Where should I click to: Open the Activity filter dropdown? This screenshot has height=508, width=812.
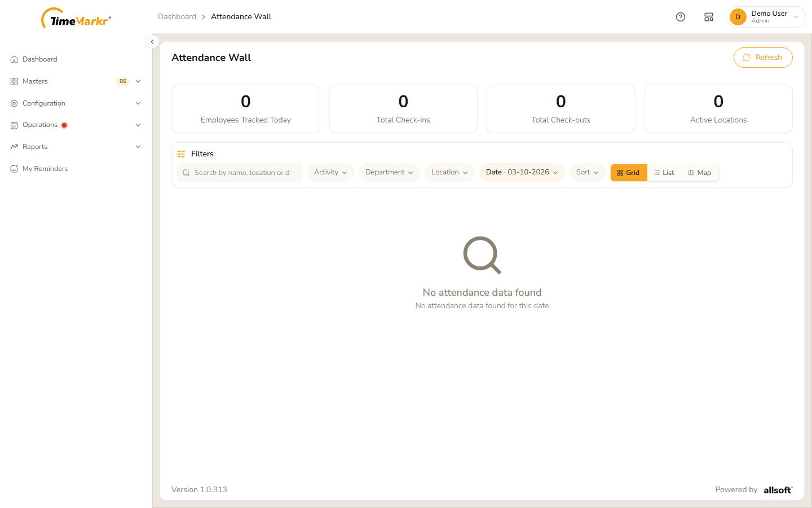[330, 173]
